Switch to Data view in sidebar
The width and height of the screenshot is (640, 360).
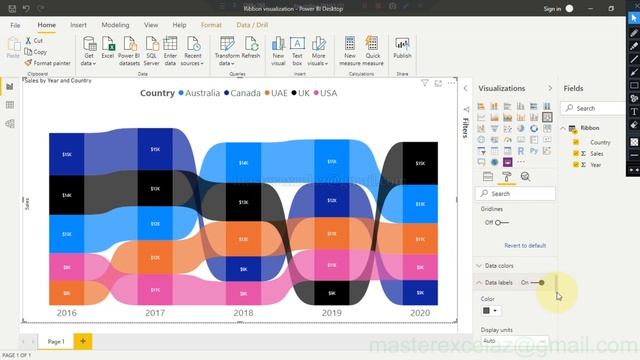[x=10, y=105]
